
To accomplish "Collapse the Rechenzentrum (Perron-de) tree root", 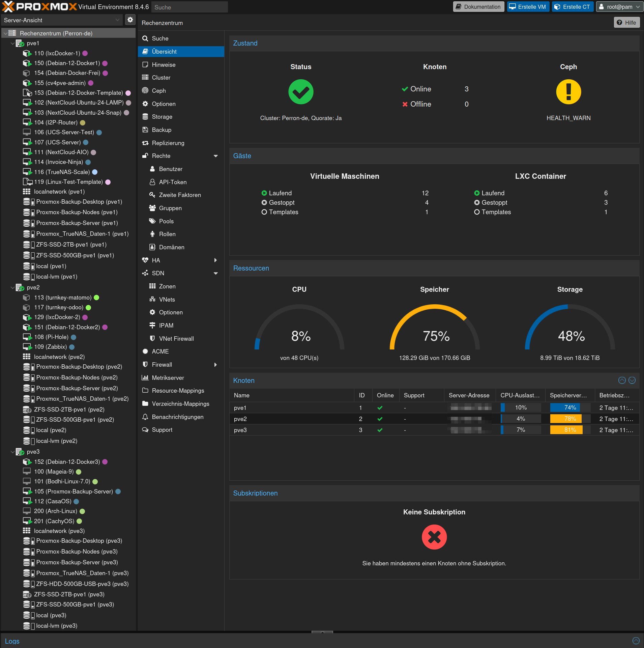I will click(x=5, y=33).
